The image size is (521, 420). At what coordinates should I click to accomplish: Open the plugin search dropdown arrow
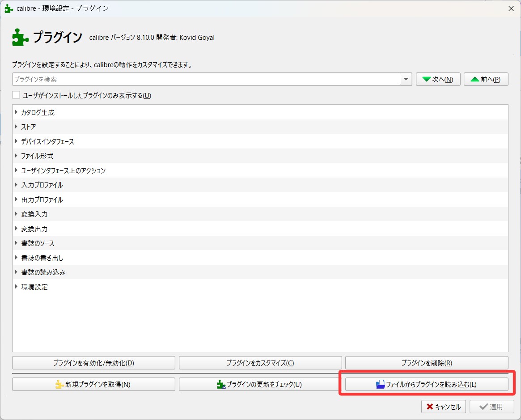pyautogui.click(x=406, y=79)
